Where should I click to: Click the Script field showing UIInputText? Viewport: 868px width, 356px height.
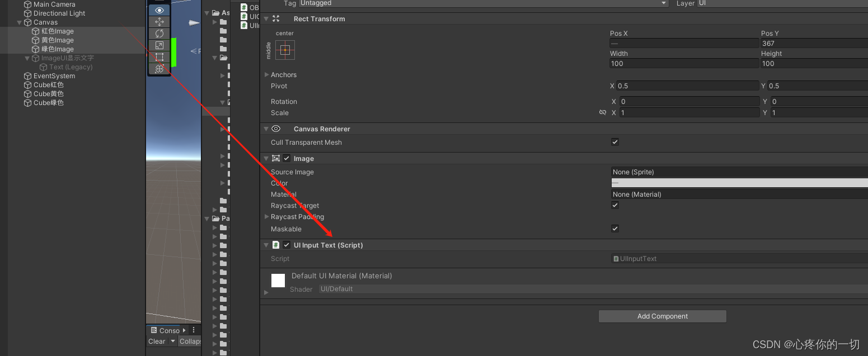(739, 258)
